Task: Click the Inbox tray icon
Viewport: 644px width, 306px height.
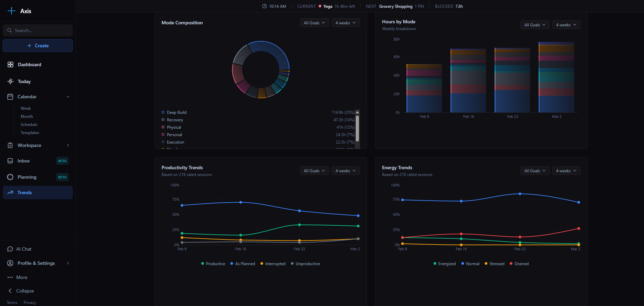Action: [10, 161]
